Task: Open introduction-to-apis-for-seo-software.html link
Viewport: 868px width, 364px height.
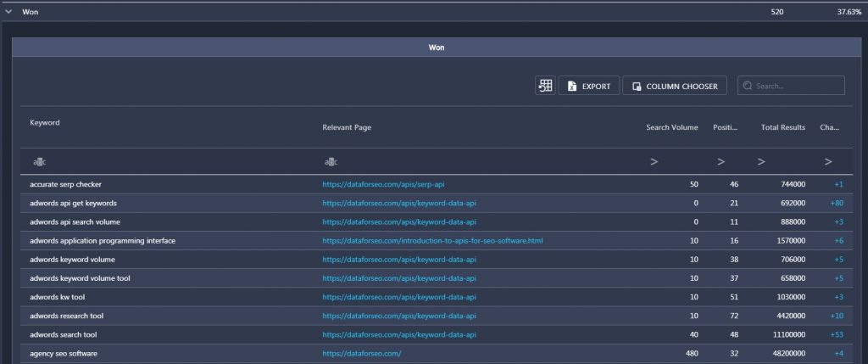Action: 433,241
